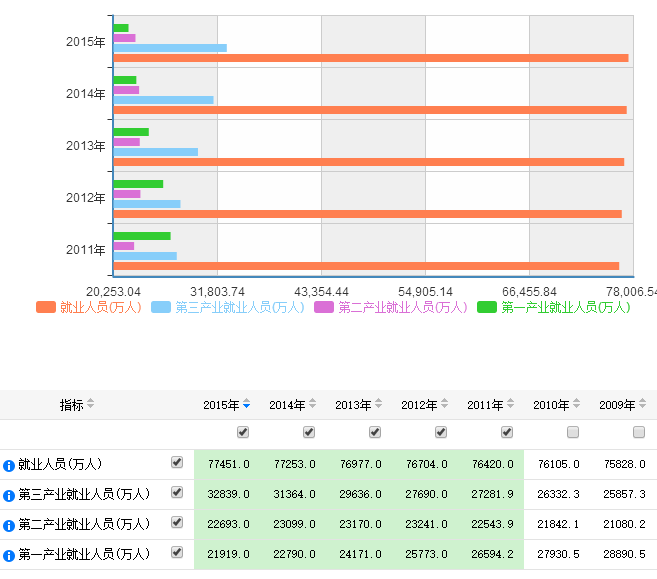Toggle green 第一产业就业人员 legend swatch
This screenshot has height=579, width=657.
[x=487, y=307]
